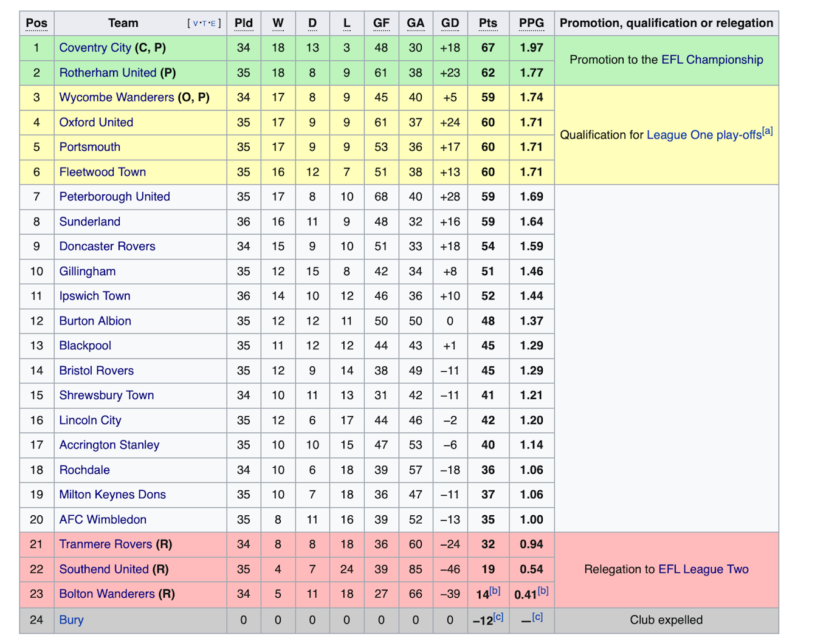Click Coventry City's 67 points cell
Image resolution: width=826 pixels, height=644 pixels.
pyautogui.click(x=488, y=47)
